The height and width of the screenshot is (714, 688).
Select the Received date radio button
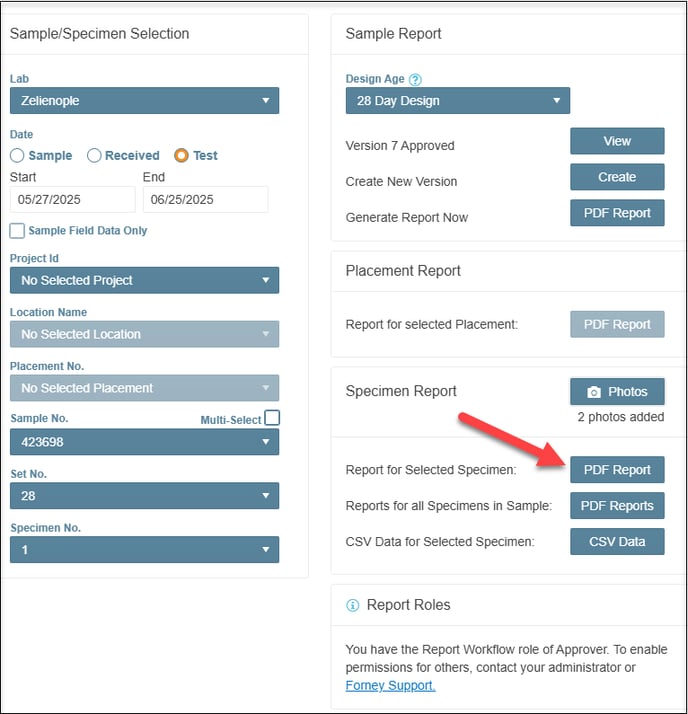94,155
